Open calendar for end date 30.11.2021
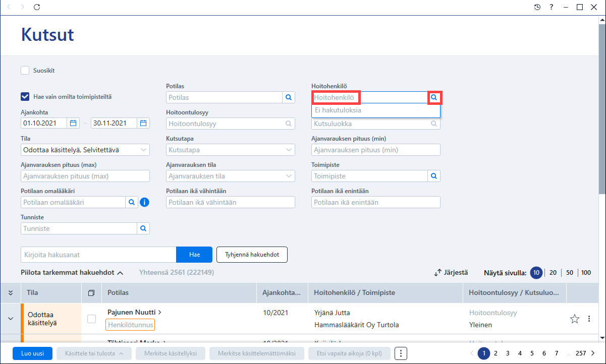 pyautogui.click(x=143, y=123)
